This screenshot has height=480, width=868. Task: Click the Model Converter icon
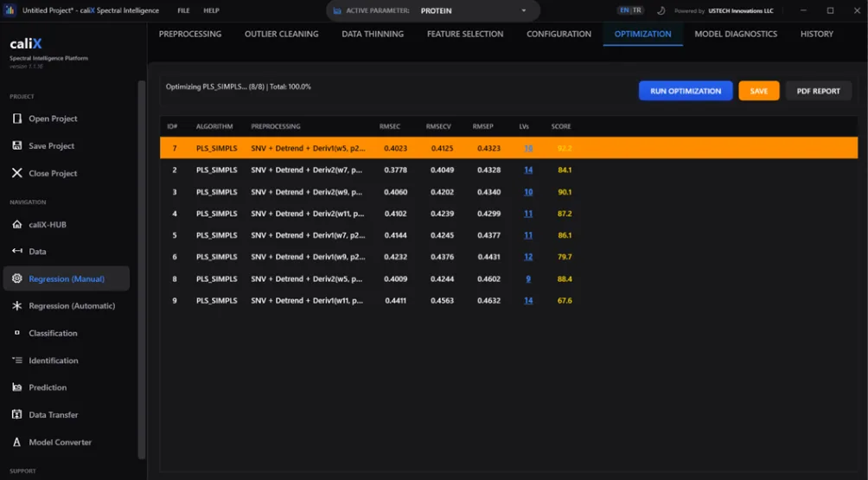tap(17, 442)
